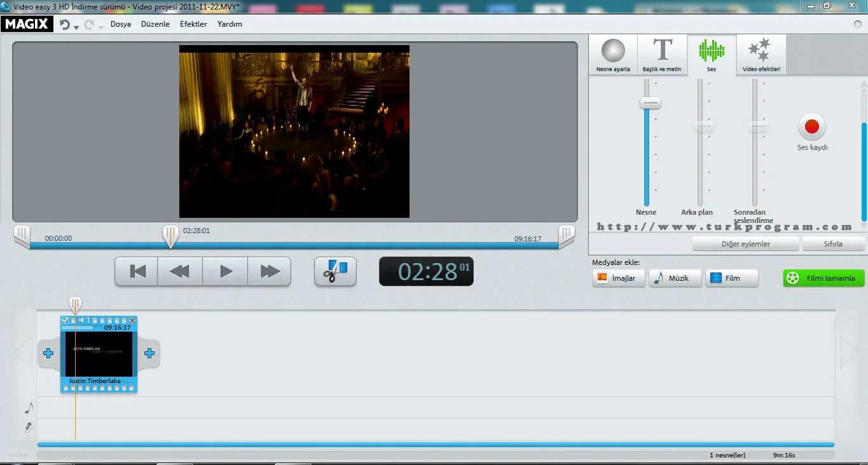Click the 02:28 timecode display

[x=426, y=271]
